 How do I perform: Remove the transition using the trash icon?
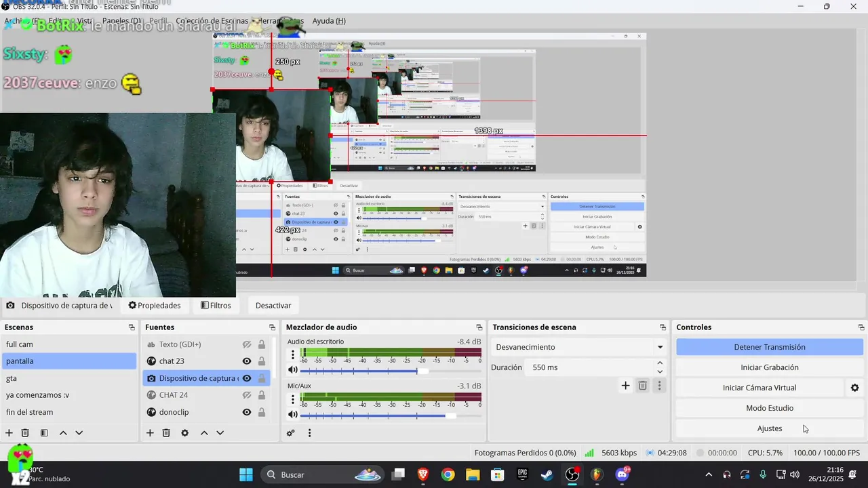pos(643,386)
